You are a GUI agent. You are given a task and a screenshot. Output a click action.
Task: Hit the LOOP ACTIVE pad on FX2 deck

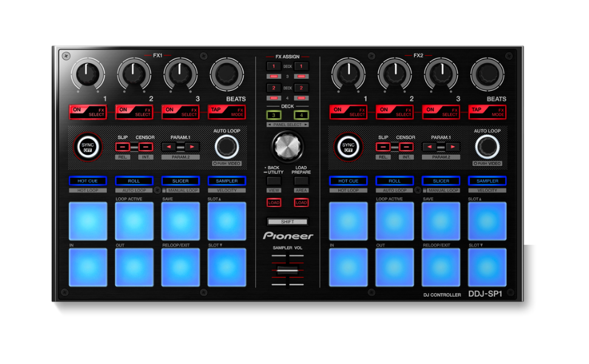click(x=395, y=221)
